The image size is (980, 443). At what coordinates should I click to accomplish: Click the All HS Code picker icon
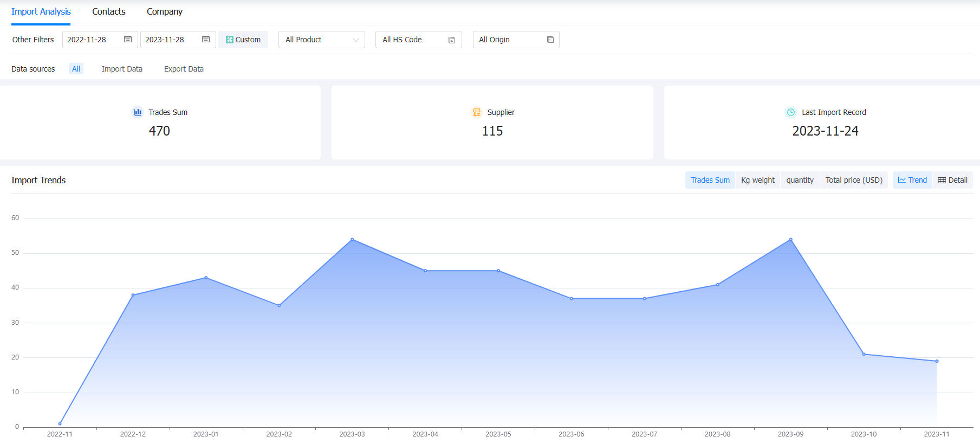pos(452,40)
